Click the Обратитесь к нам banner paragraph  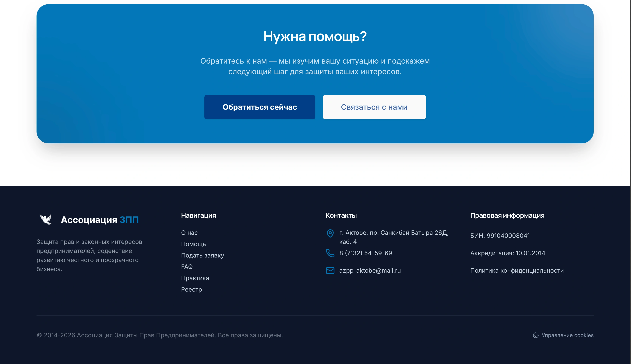pos(315,66)
